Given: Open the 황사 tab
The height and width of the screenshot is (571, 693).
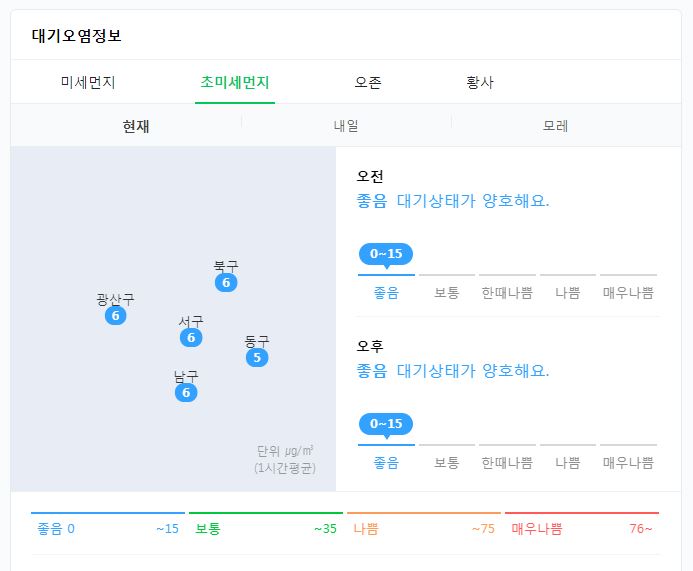Looking at the screenshot, I should pyautogui.click(x=480, y=82).
